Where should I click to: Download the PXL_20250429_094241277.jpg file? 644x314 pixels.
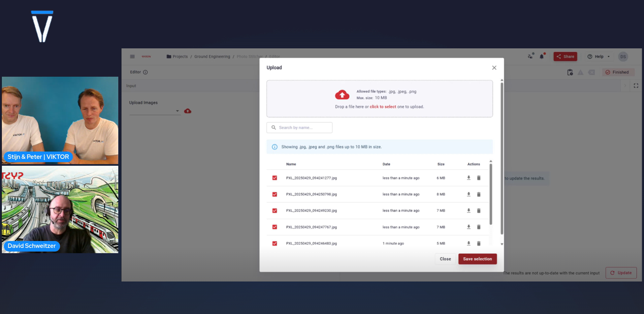tap(469, 178)
